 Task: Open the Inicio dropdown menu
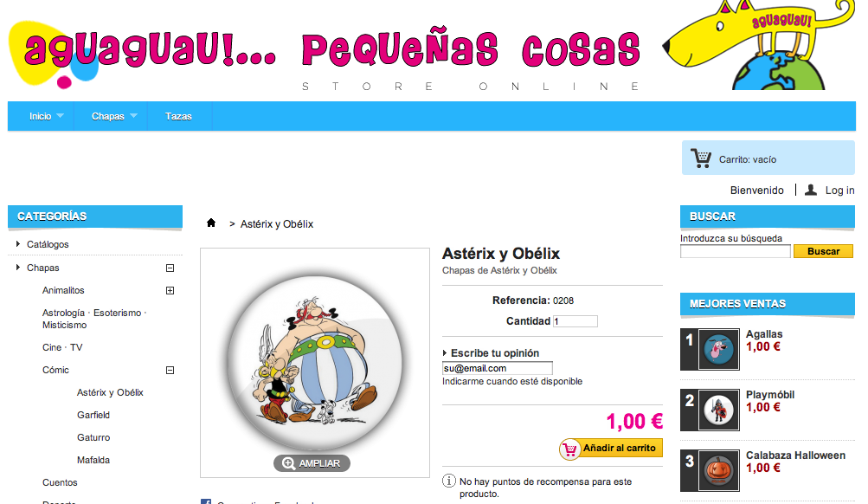[47, 116]
